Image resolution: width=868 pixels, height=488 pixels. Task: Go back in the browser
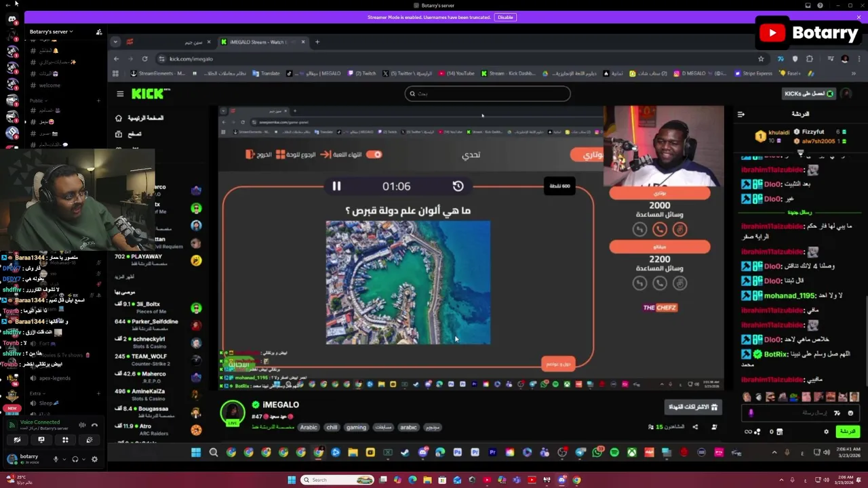pyautogui.click(x=116, y=59)
